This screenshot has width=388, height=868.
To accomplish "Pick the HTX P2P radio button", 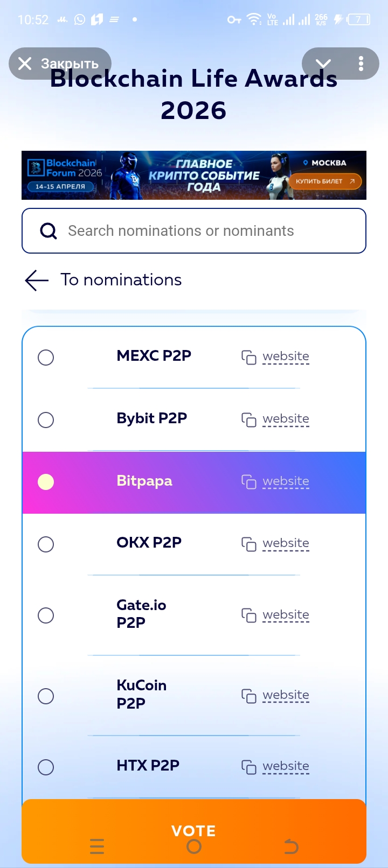I will pyautogui.click(x=46, y=767).
